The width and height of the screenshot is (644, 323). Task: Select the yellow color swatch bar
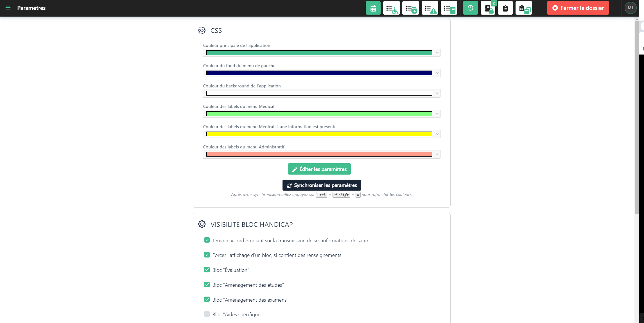(319, 134)
